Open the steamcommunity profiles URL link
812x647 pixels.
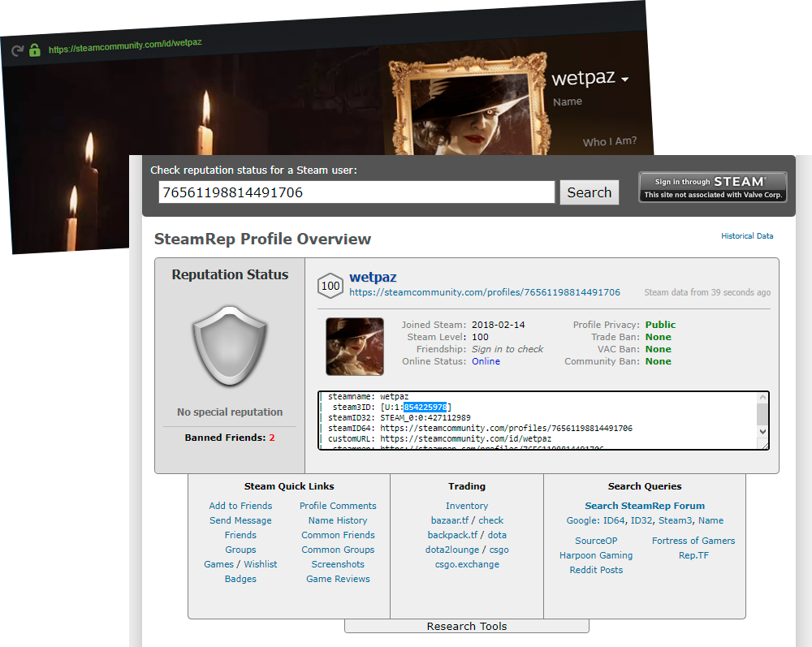point(484,292)
